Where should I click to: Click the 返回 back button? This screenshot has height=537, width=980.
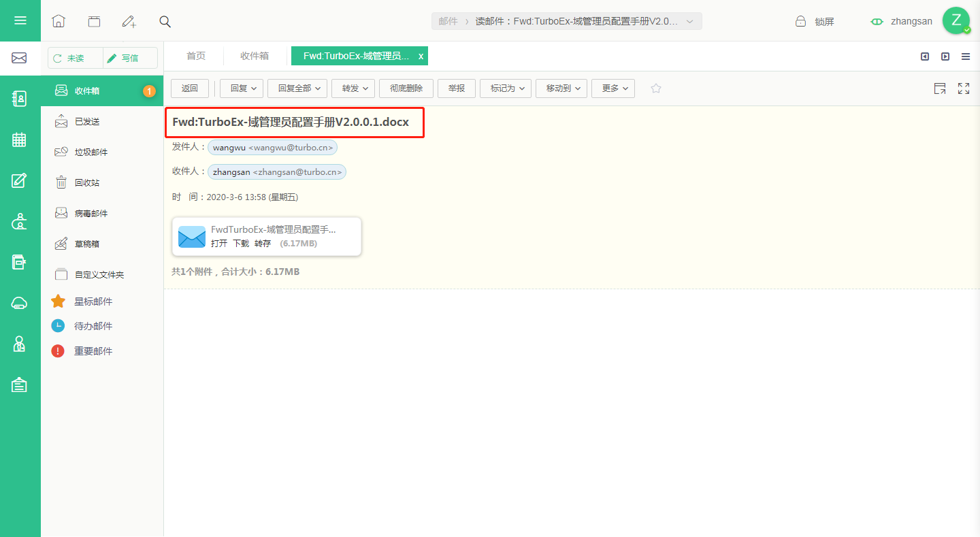[190, 88]
